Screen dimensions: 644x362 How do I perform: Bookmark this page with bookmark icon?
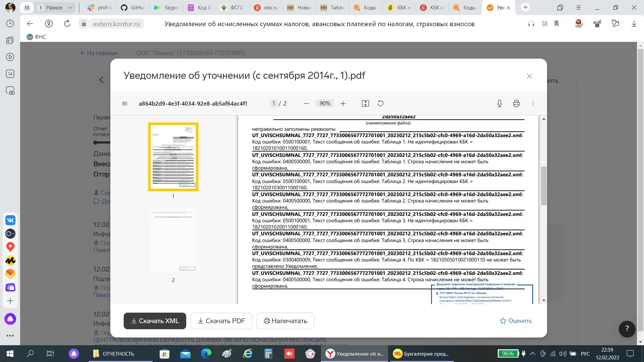(x=556, y=24)
